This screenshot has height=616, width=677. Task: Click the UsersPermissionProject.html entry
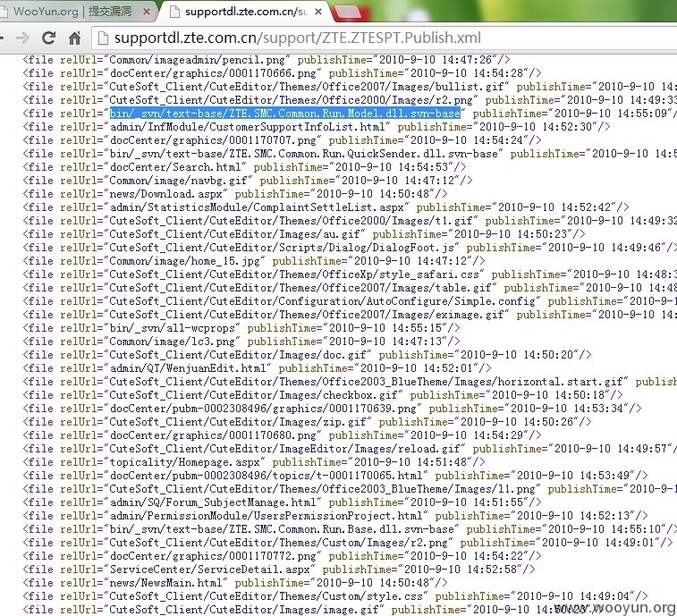(x=335, y=516)
